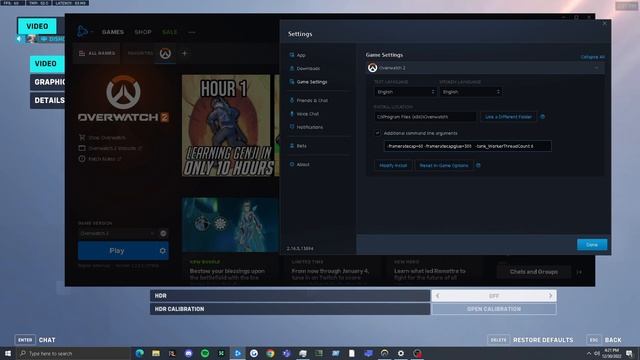Click the gear icon on Play button

163,251
